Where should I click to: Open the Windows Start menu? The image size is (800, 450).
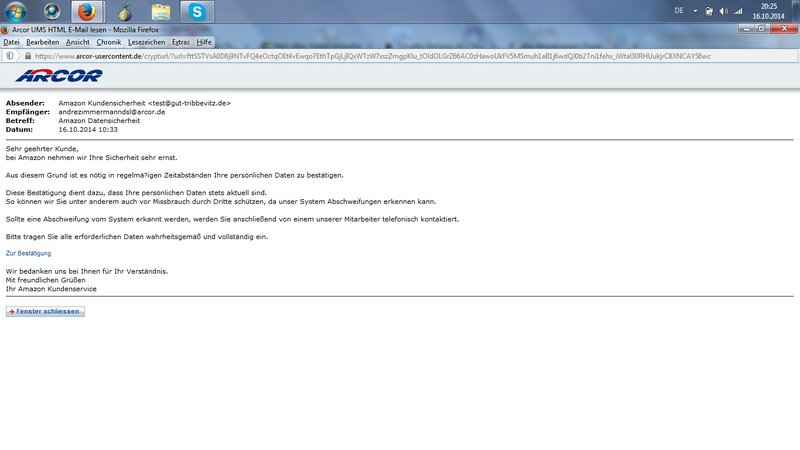click(x=17, y=12)
